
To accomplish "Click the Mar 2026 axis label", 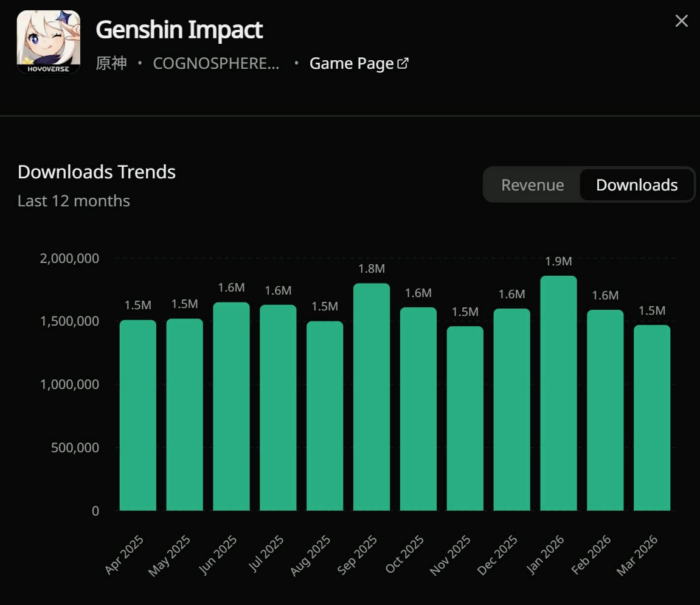I will 637,556.
